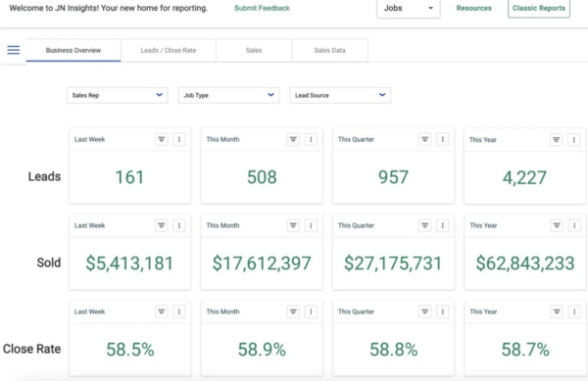Open more options on Leads This Year card
This screenshot has height=381, width=588.
(x=573, y=140)
